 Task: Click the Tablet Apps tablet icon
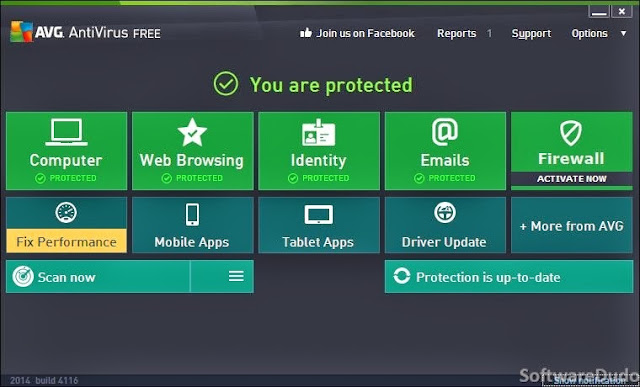[x=318, y=215]
